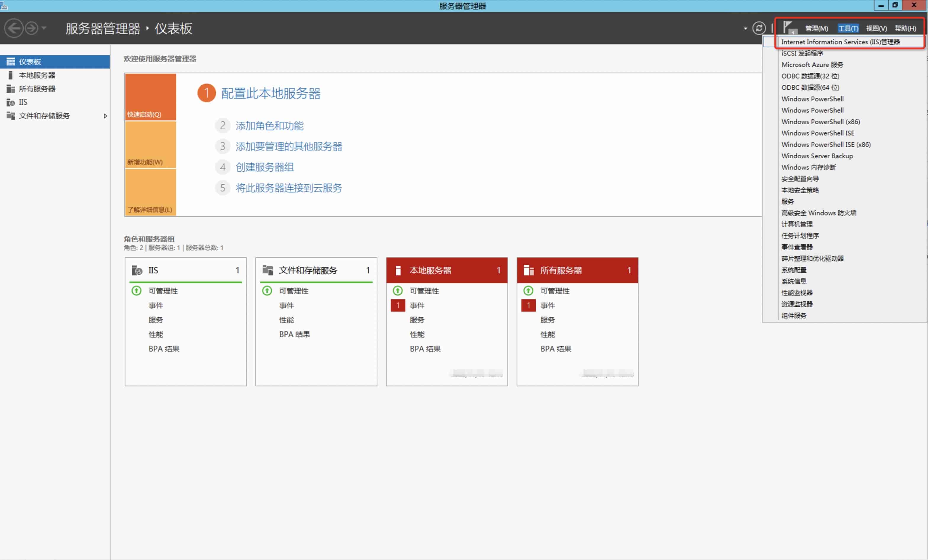Click the 创建服务器组 link

[264, 167]
